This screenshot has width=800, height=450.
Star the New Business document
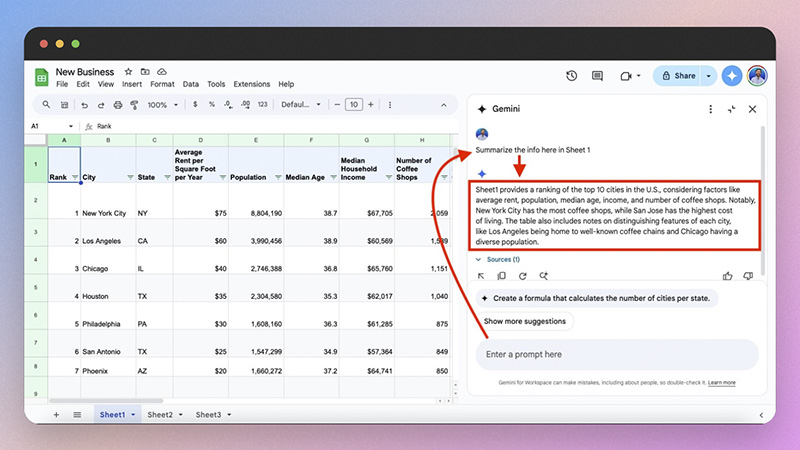(129, 71)
